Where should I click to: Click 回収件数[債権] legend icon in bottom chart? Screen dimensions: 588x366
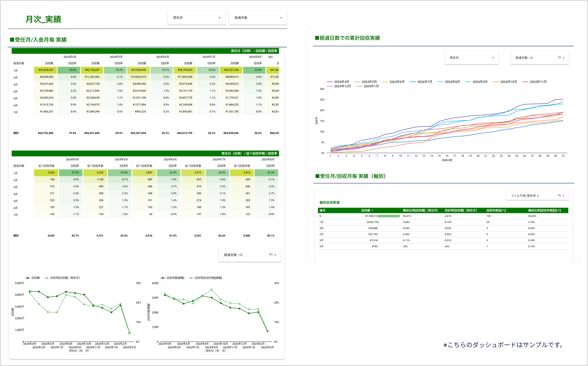tap(163, 278)
